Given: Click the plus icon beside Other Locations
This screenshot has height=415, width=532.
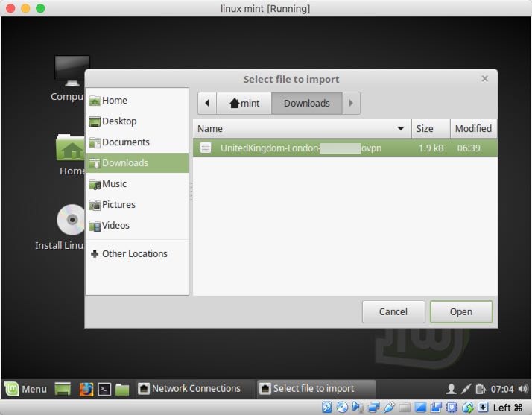Looking at the screenshot, I should [x=95, y=253].
